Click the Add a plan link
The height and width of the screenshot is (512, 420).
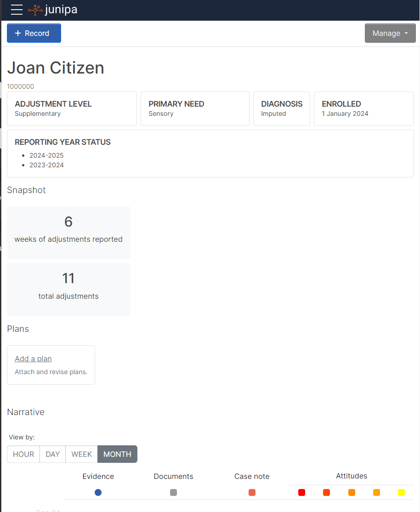(33, 358)
